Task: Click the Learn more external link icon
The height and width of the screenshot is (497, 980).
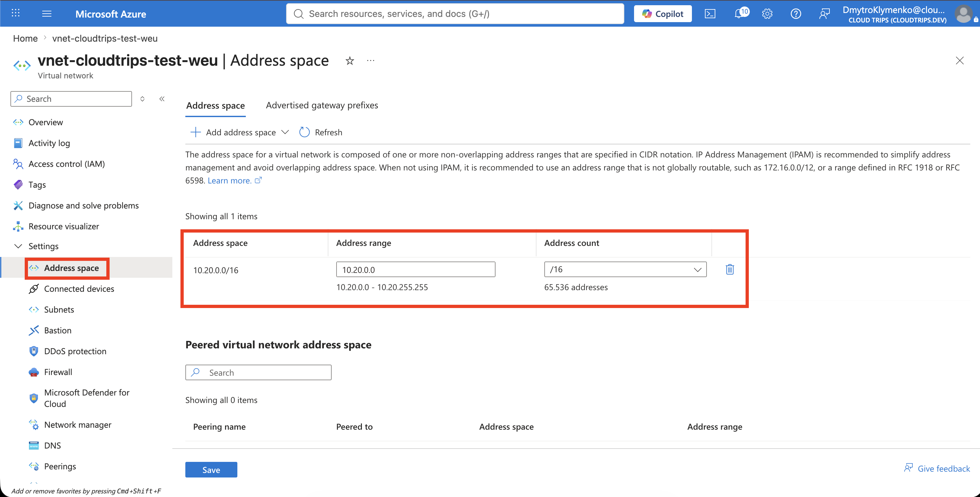Action: pos(258,181)
